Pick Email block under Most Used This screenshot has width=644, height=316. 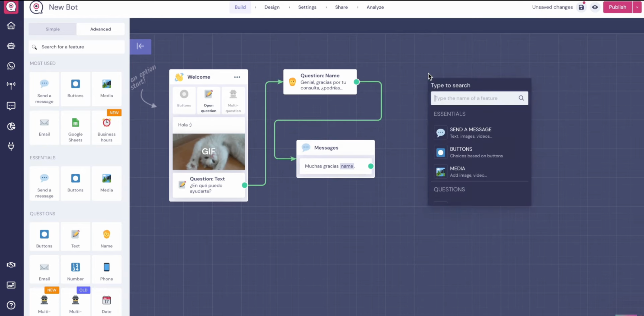pyautogui.click(x=44, y=128)
